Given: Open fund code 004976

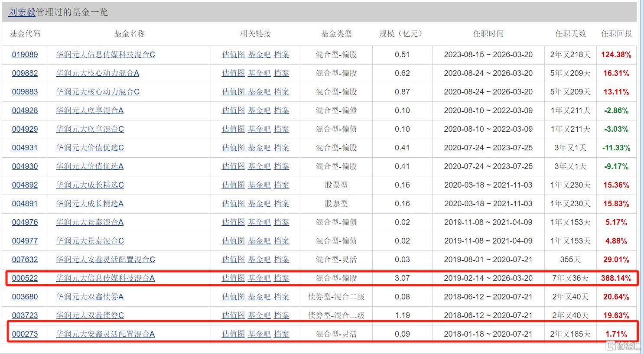Looking at the screenshot, I should 25,222.
